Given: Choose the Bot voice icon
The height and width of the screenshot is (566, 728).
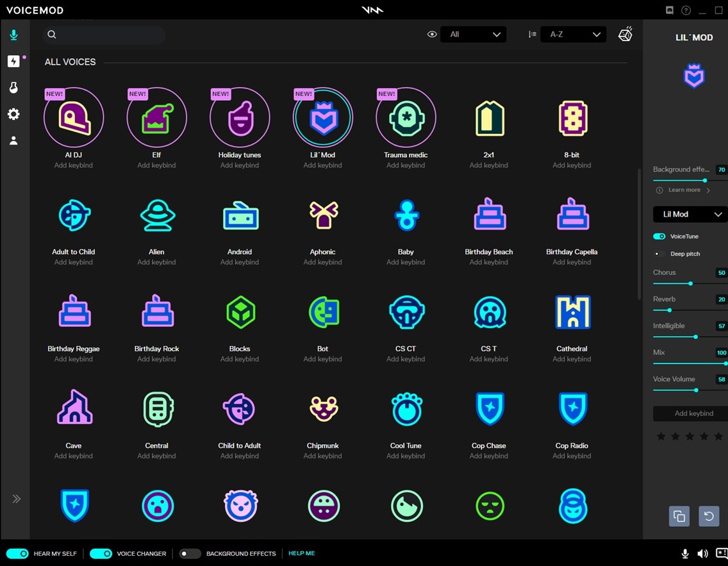Looking at the screenshot, I should tap(324, 312).
